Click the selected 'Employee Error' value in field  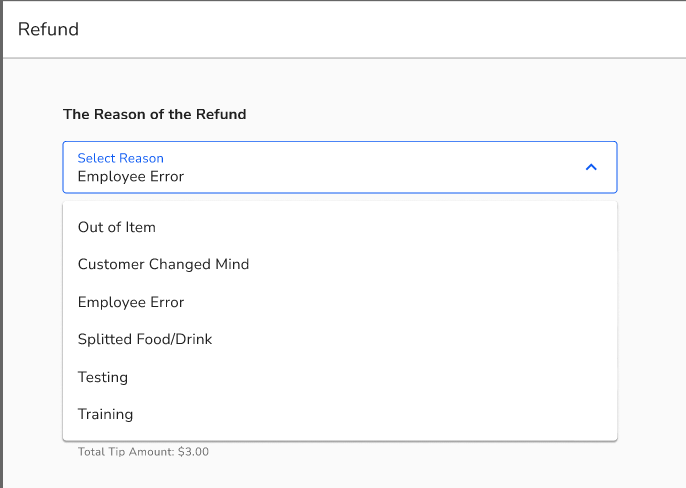(x=131, y=177)
